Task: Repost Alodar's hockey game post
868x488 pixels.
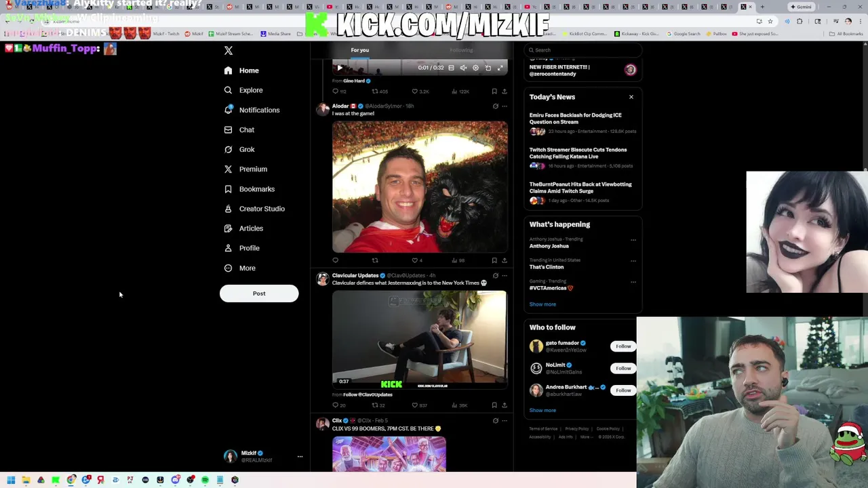Action: (x=375, y=260)
